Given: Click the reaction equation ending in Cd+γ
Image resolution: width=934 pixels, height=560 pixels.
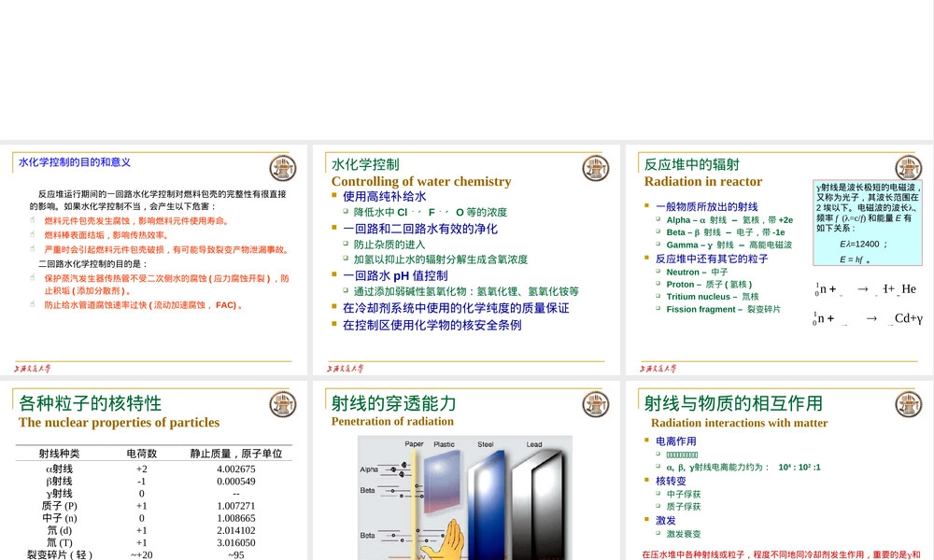Looking at the screenshot, I should (x=868, y=319).
